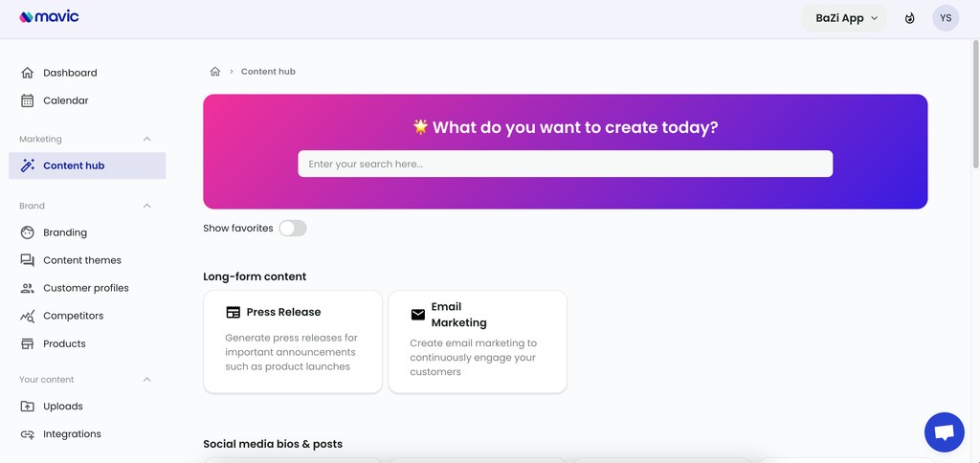This screenshot has width=980, height=463.
Task: Open Customer profiles in sidebar
Action: [x=87, y=288]
